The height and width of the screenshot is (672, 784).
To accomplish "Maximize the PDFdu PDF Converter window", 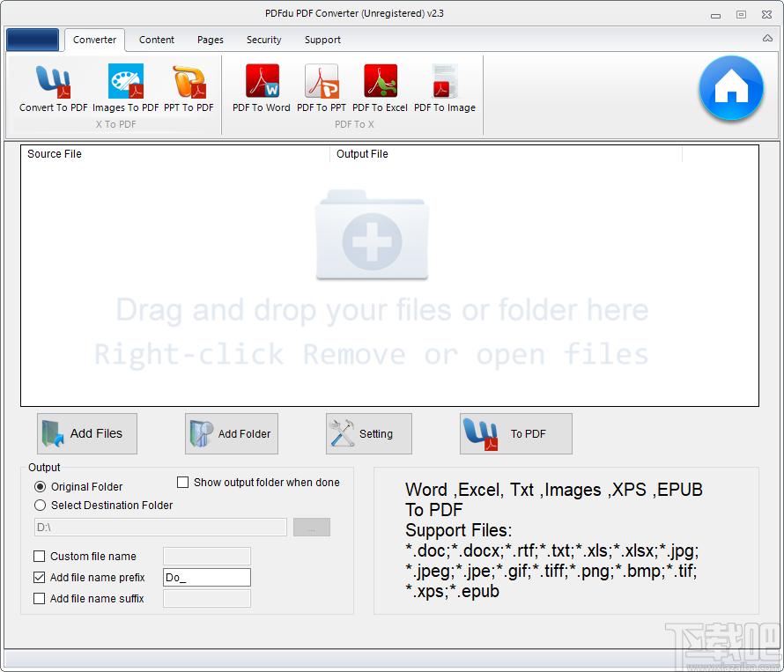I will pyautogui.click(x=741, y=14).
